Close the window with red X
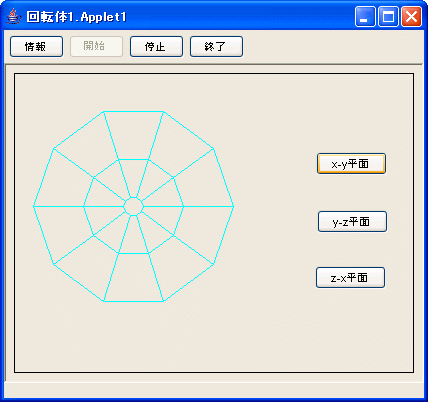This screenshot has width=428, height=402. pyautogui.click(x=411, y=16)
